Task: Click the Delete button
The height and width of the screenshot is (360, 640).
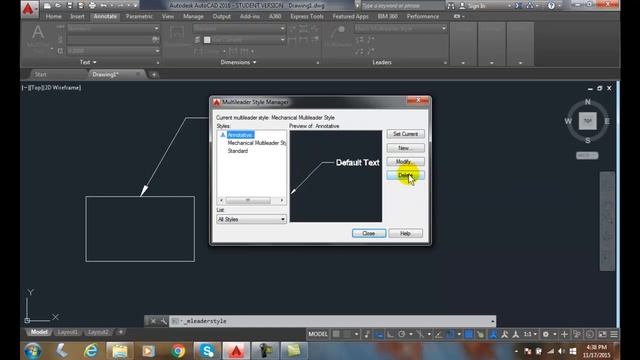Action: click(x=405, y=176)
